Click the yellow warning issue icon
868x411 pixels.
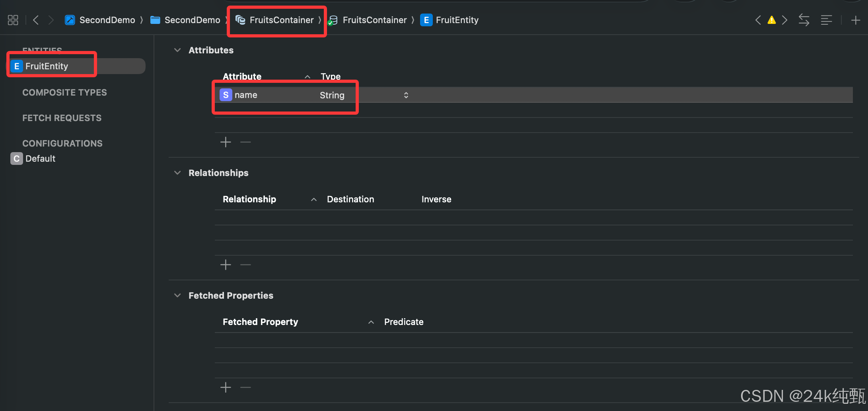point(771,20)
